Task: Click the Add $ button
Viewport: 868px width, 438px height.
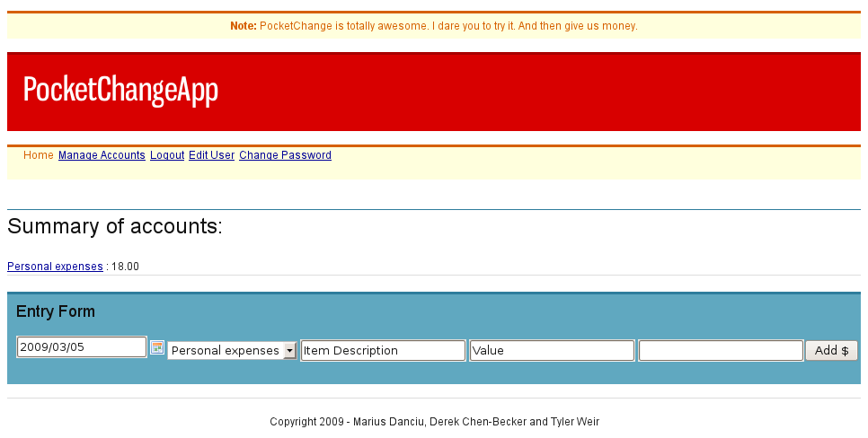Action: pyautogui.click(x=831, y=351)
